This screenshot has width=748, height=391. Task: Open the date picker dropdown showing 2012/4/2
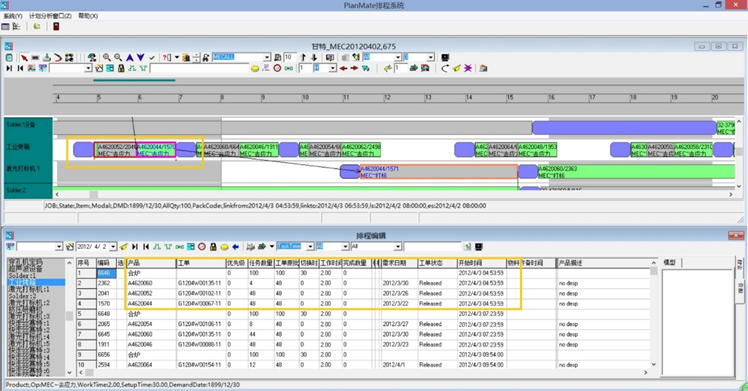click(113, 247)
